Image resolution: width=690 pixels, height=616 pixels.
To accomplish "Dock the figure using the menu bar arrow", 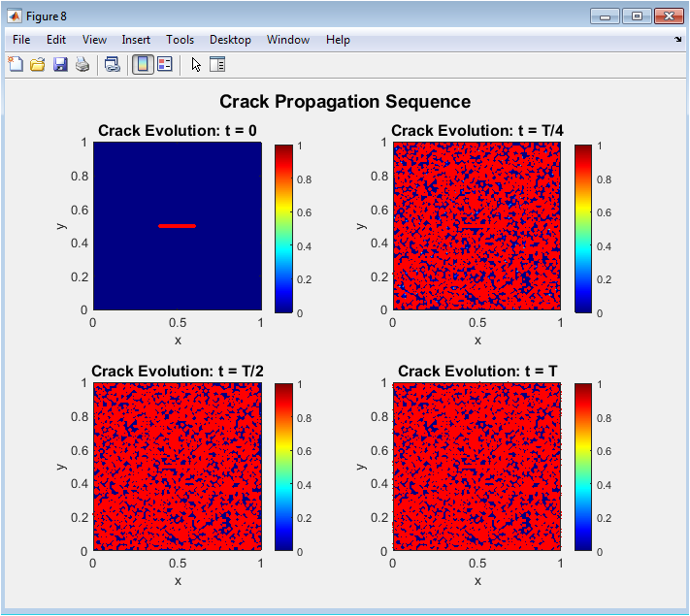I will [x=677, y=40].
